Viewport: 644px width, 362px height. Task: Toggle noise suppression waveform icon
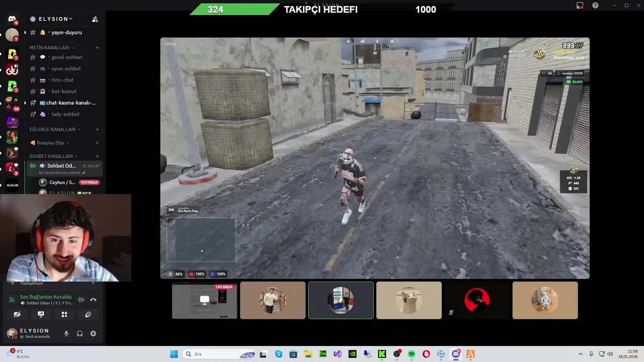coord(81,300)
